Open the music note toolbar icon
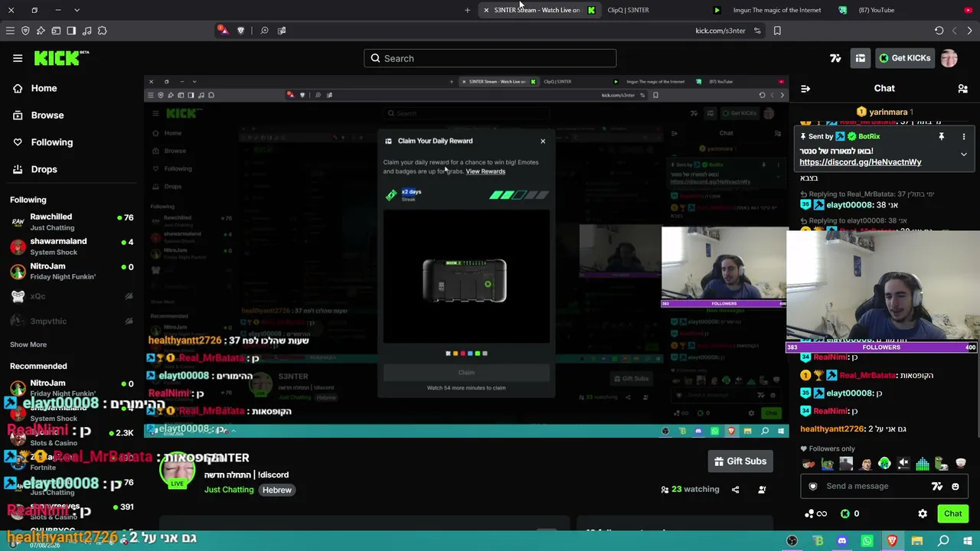Image resolution: width=980 pixels, height=551 pixels. [87, 31]
